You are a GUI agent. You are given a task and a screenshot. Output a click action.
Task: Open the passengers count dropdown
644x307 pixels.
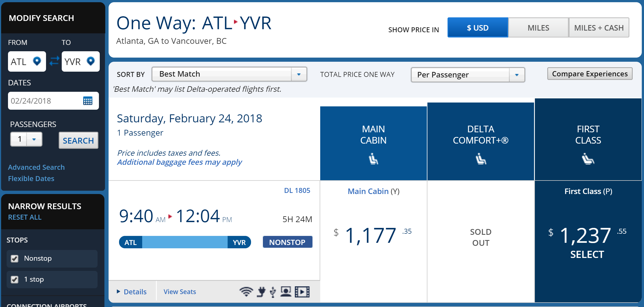pos(34,139)
